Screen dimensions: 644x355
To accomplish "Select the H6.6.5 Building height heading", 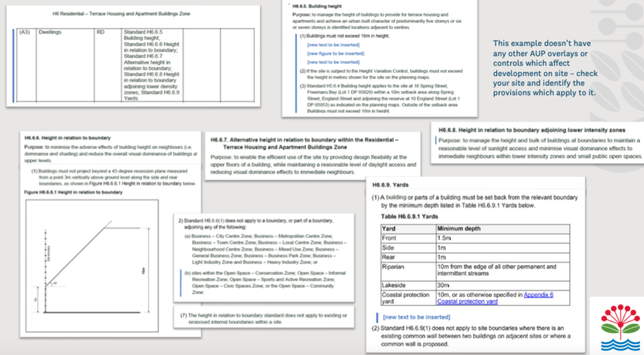I will (317, 6).
